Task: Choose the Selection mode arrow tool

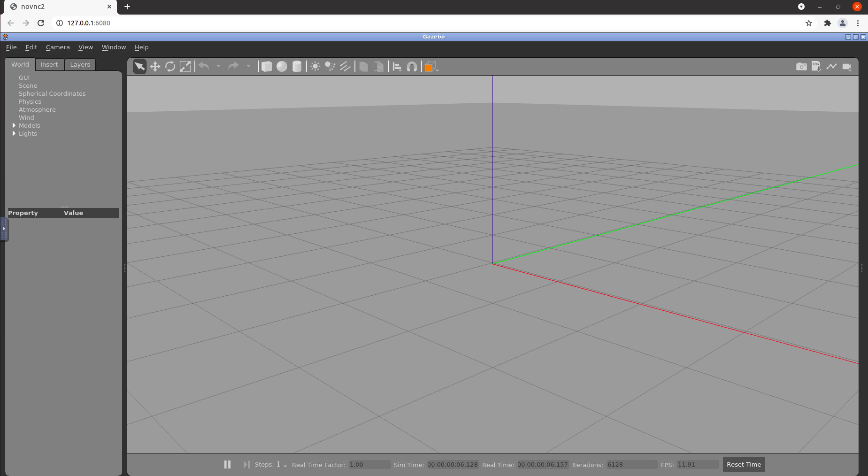Action: (x=139, y=67)
